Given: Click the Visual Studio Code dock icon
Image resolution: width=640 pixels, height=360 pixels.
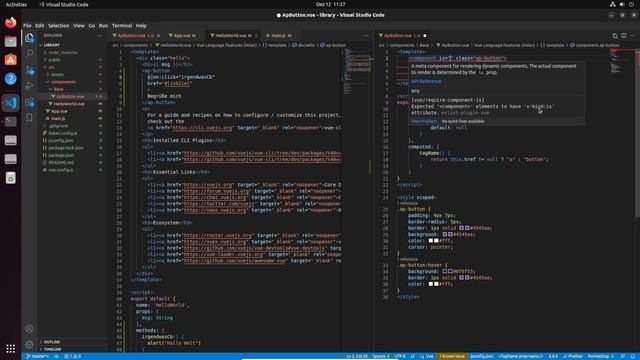Looking at the screenshot, I should pyautogui.click(x=11, y=103).
